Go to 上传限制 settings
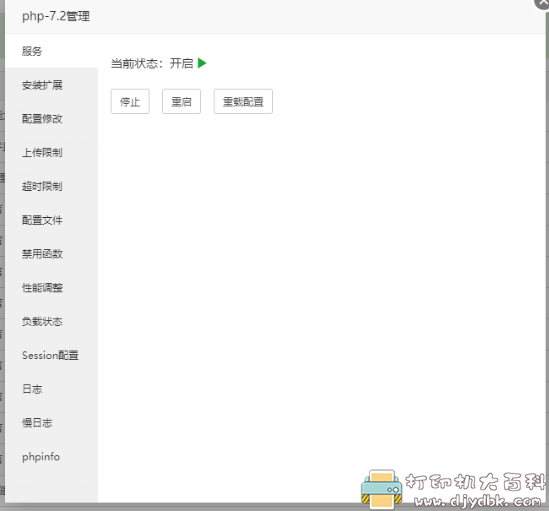 pos(51,153)
